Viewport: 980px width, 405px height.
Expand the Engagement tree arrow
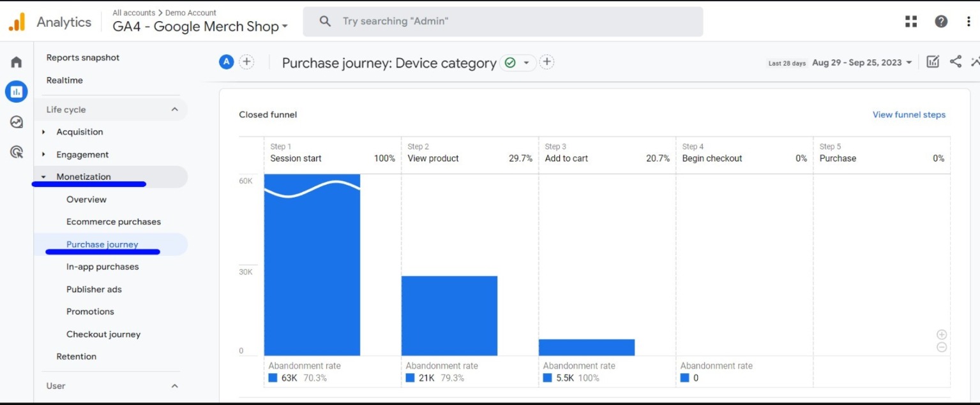pos(44,154)
